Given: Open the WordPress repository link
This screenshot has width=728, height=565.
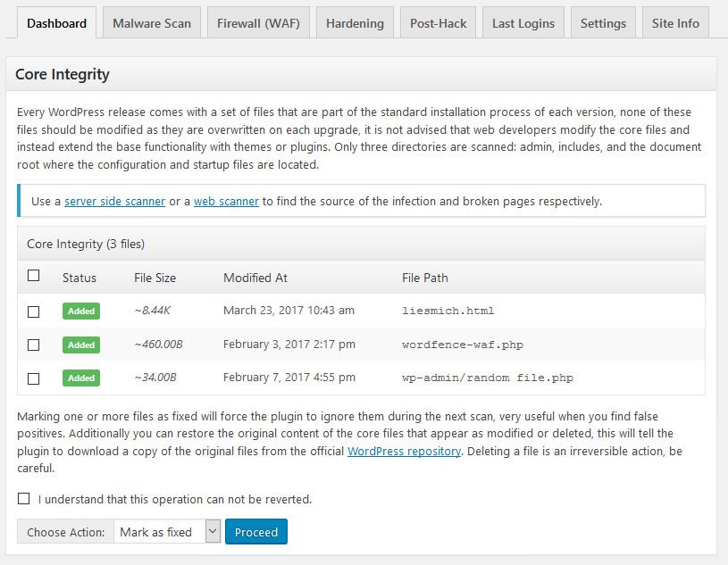Looking at the screenshot, I should 404,451.
